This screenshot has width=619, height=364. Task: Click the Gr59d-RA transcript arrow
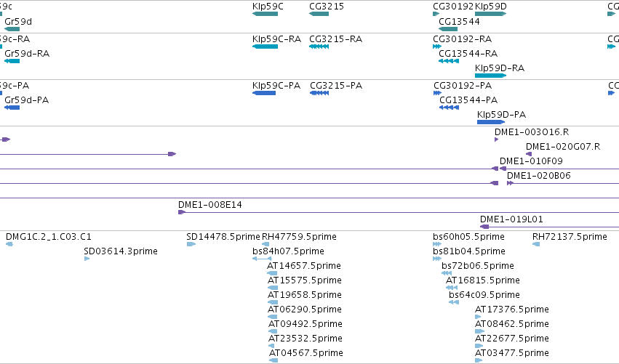[x=12, y=61]
